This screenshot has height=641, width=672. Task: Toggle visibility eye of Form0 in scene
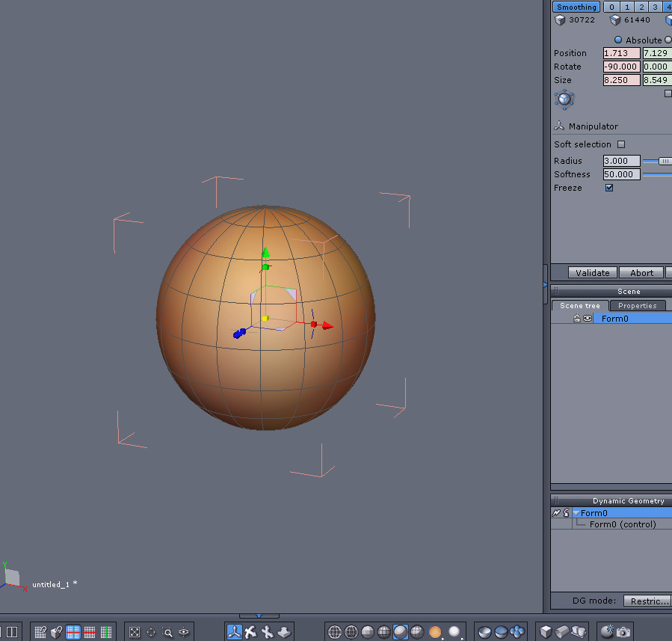tap(588, 319)
